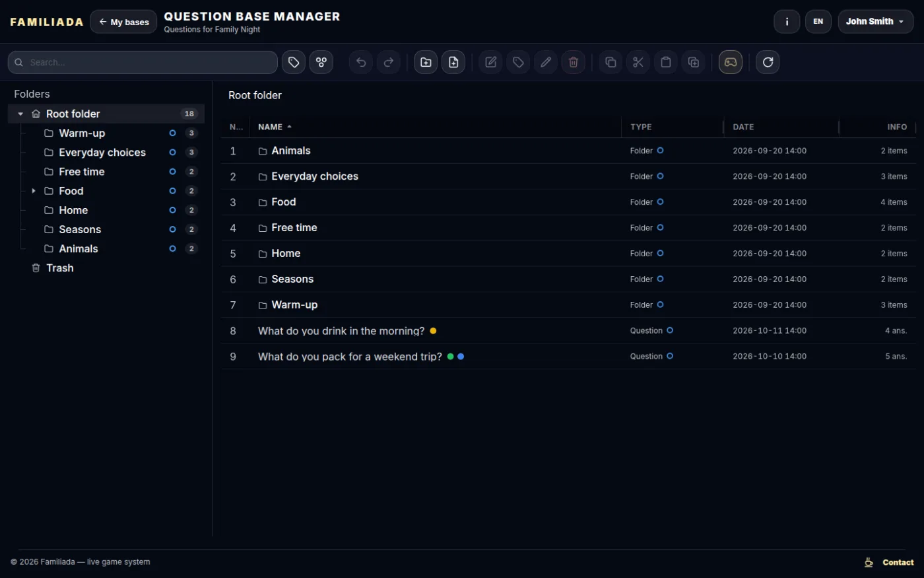
Task: Create a new folder with the folder-plus icon
Action: coord(426,62)
